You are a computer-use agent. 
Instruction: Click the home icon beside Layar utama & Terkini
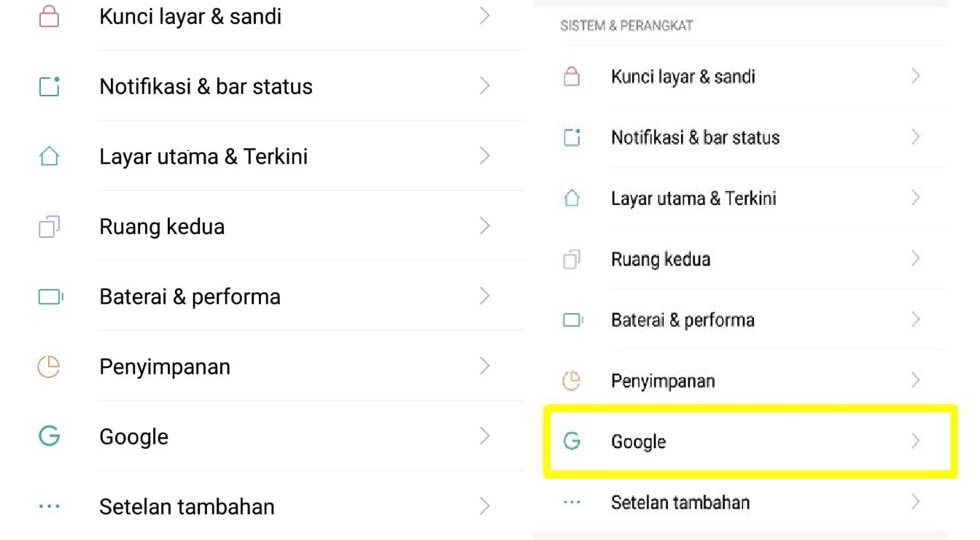[48, 155]
